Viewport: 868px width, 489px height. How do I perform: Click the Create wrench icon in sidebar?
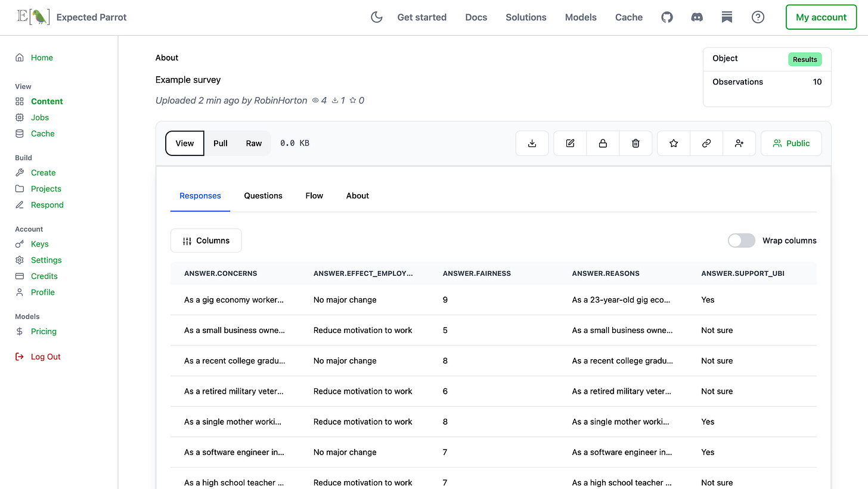pos(20,173)
